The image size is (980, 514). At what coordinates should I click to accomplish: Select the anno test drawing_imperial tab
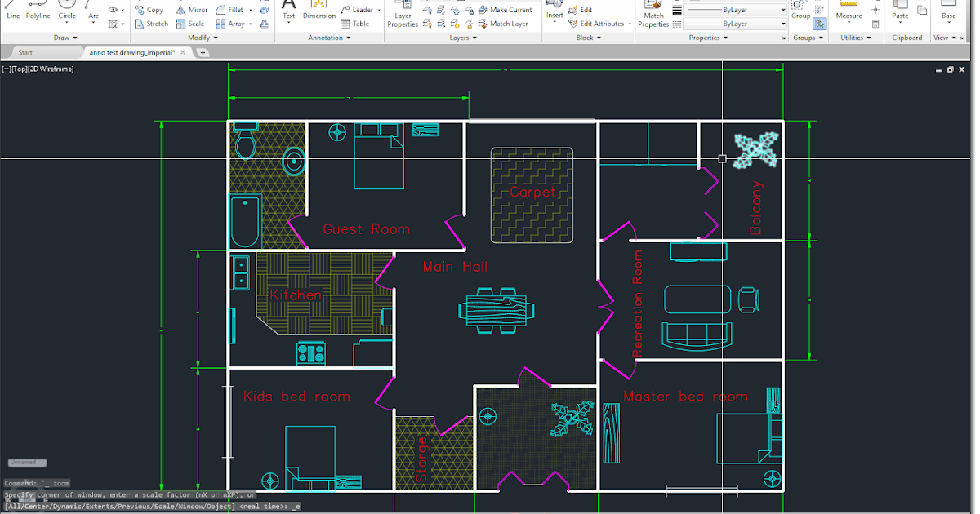point(131,51)
